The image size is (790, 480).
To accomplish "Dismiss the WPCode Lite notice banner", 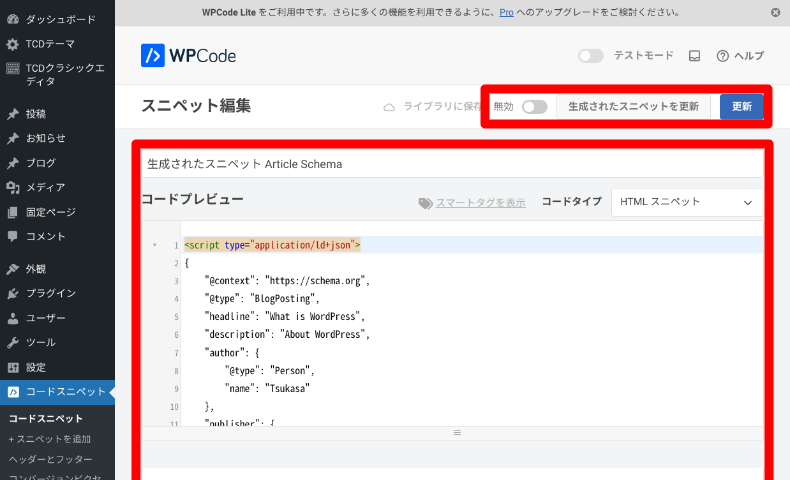I will 775,13.
